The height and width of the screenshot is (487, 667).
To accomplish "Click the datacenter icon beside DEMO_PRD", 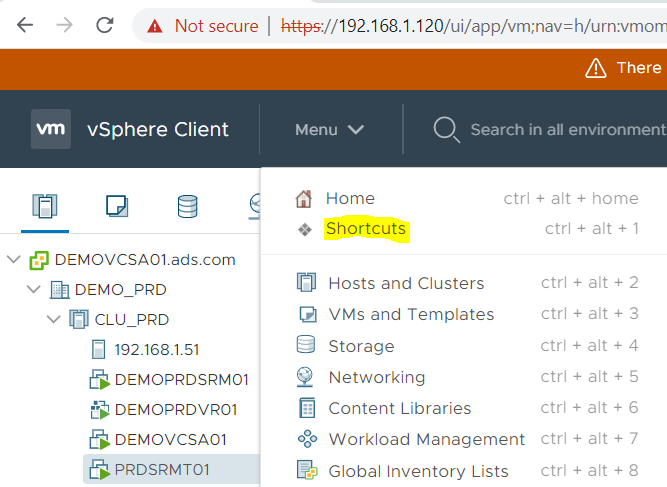I will pyautogui.click(x=59, y=290).
